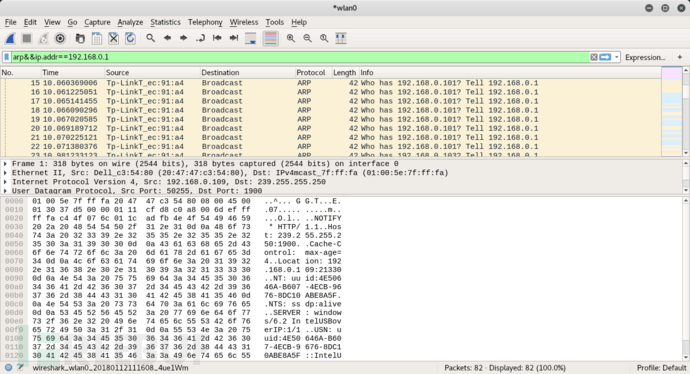Save the capture file

click(x=97, y=39)
